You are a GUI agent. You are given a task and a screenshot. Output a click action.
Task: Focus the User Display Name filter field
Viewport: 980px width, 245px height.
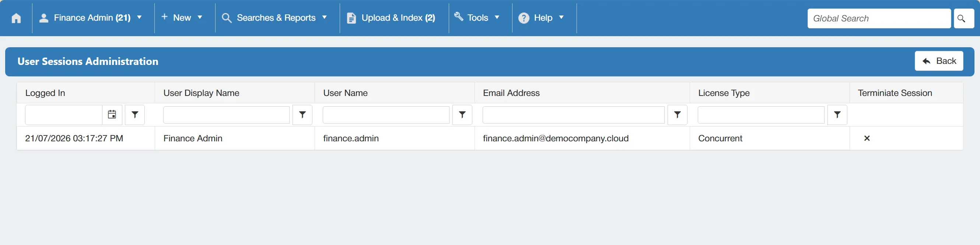coord(226,115)
